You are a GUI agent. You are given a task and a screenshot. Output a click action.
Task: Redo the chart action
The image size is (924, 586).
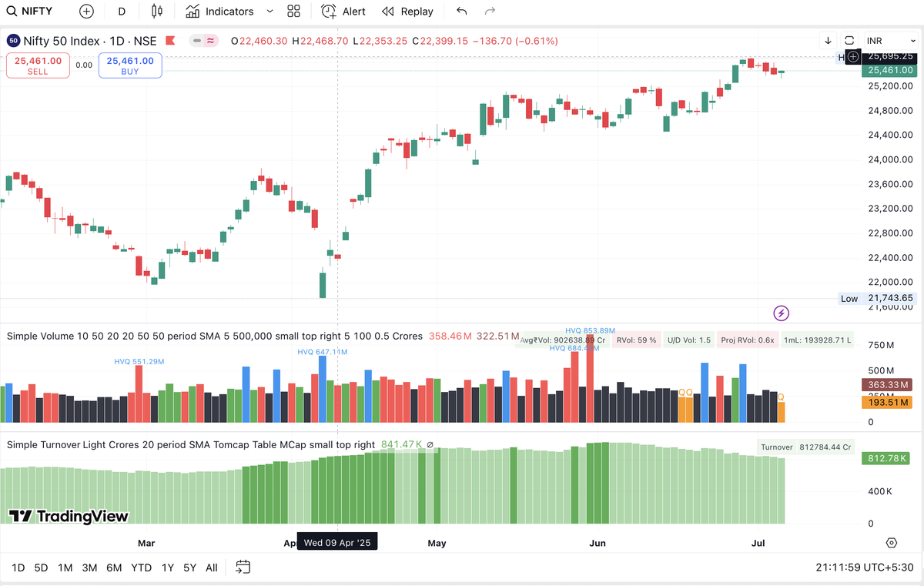point(490,12)
